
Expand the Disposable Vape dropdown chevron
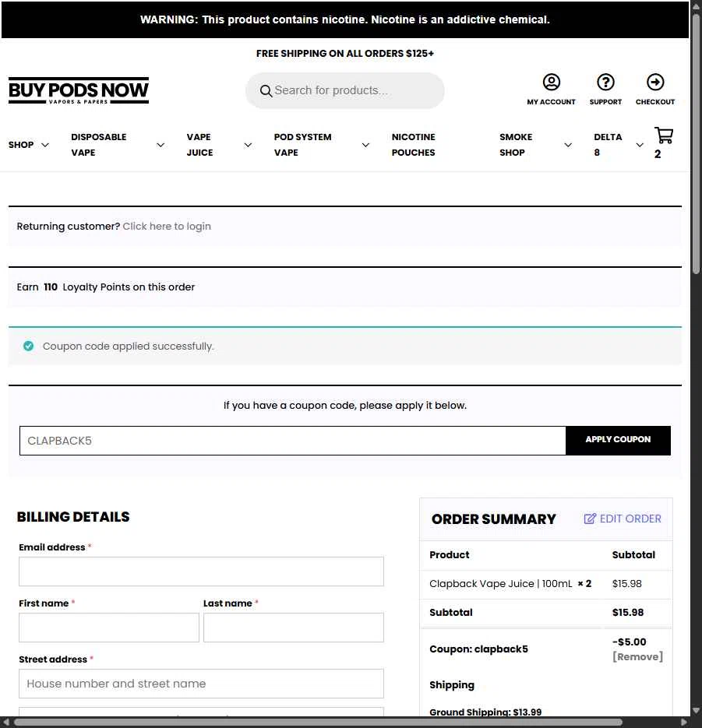161,145
